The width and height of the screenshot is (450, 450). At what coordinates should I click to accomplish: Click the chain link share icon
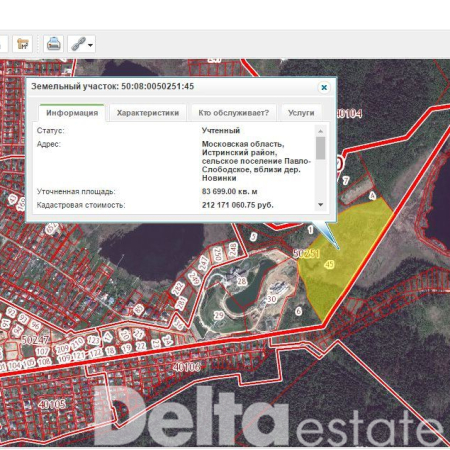(78, 44)
